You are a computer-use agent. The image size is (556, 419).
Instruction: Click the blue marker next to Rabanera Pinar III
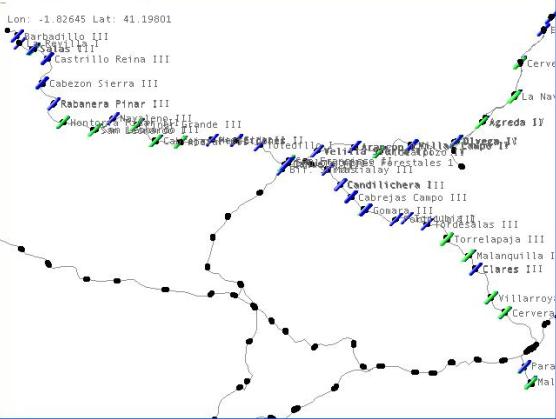coord(54,104)
